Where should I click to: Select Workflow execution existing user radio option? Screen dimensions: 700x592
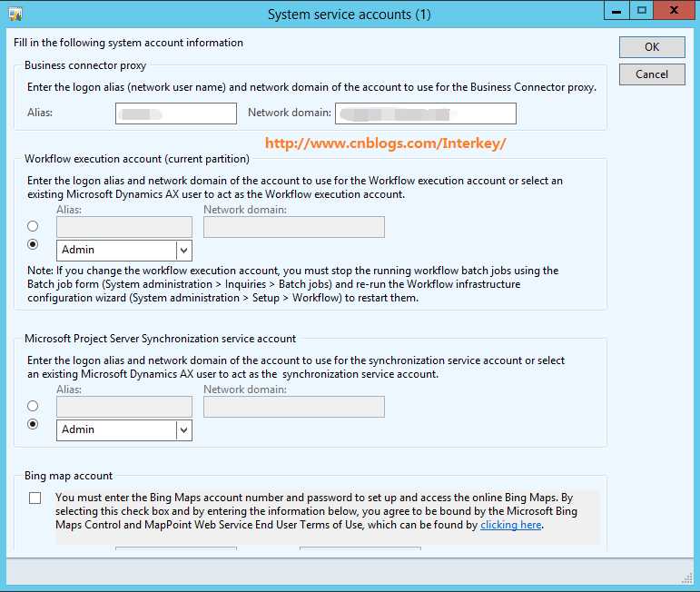point(33,244)
